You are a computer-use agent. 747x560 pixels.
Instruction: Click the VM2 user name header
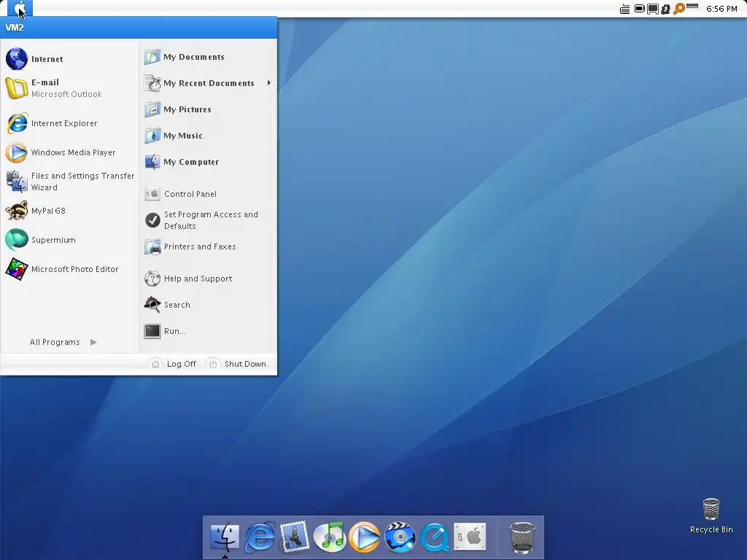coord(15,28)
